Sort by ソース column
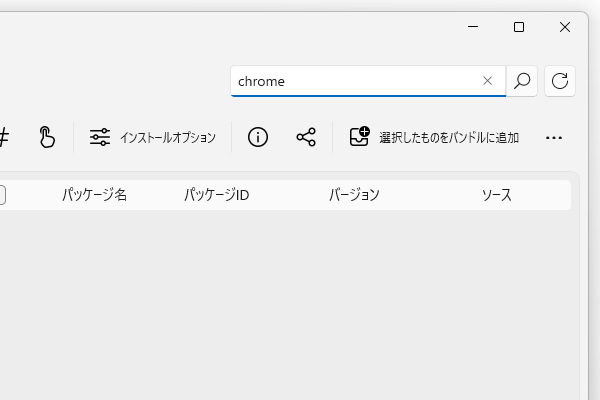Image resolution: width=600 pixels, height=400 pixels. coord(497,195)
